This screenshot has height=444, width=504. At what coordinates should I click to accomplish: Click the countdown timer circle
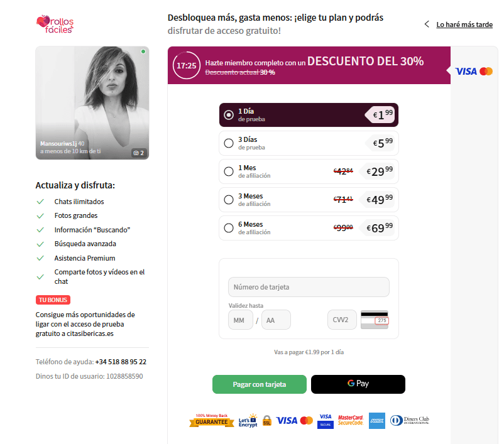pos(187,65)
